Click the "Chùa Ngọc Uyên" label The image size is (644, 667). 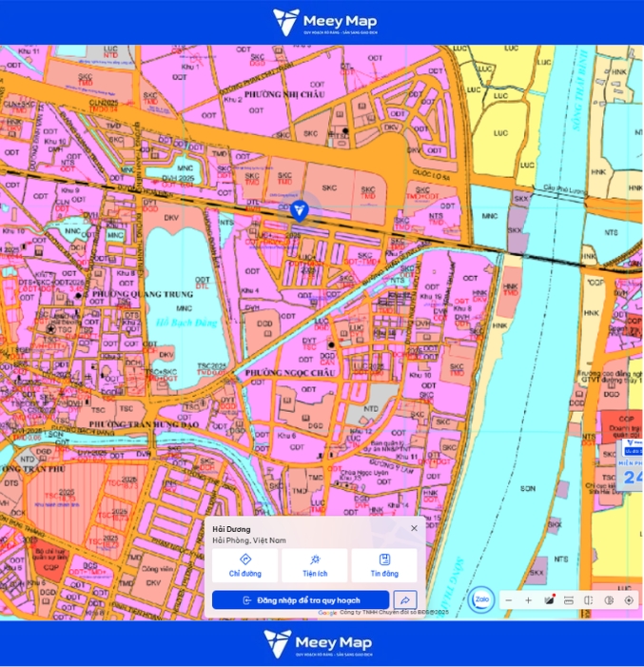(364, 473)
